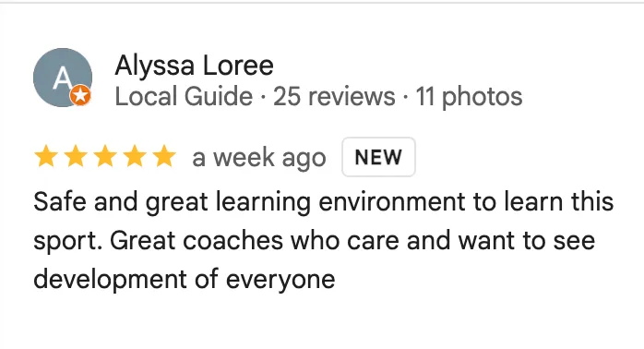Click the 'a week ago' timestamp
Screen dimensions: 644x349
pos(258,158)
